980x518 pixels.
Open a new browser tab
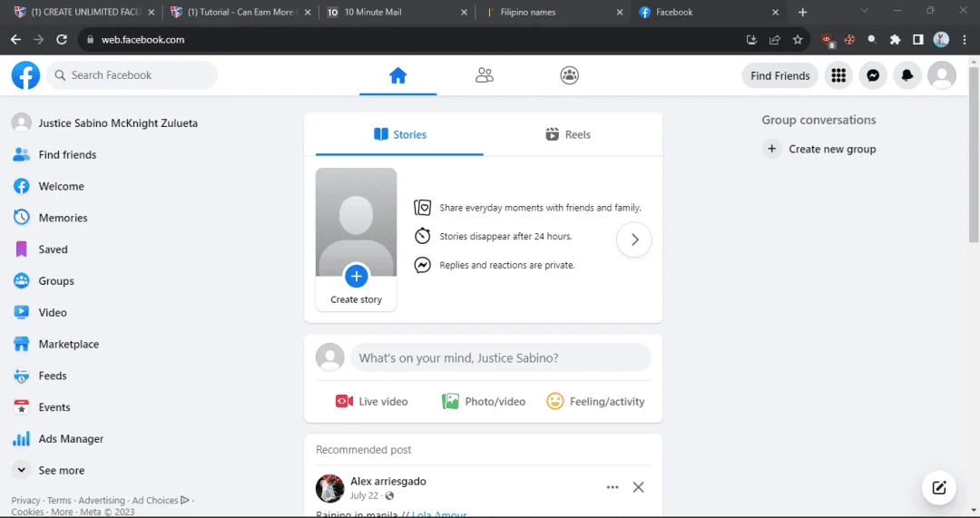point(802,12)
